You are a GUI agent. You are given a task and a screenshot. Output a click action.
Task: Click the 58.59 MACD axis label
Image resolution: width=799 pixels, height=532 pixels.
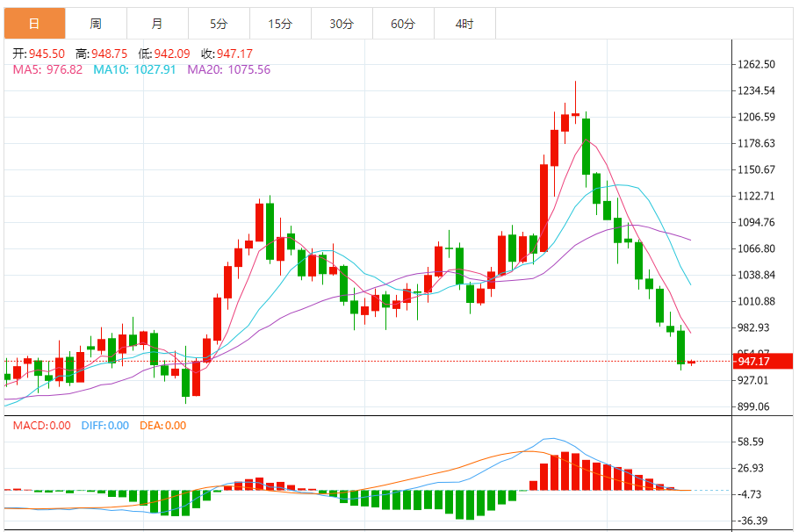[751, 442]
